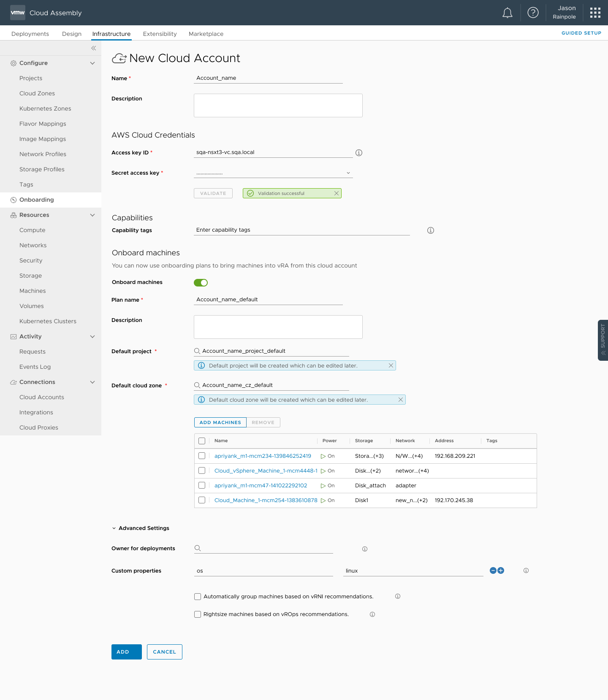The image size is (608, 700).
Task: Click search icon in Default project field
Action: (197, 351)
